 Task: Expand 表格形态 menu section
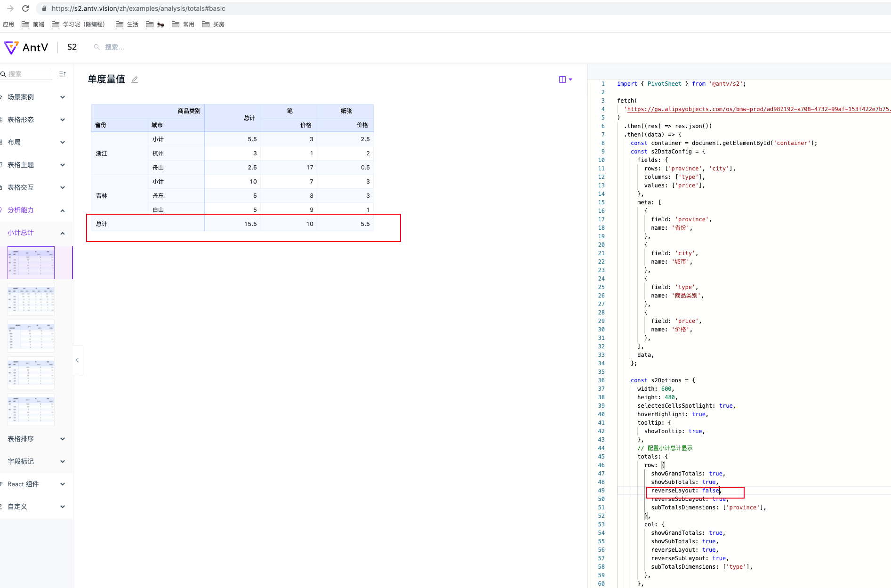point(36,120)
